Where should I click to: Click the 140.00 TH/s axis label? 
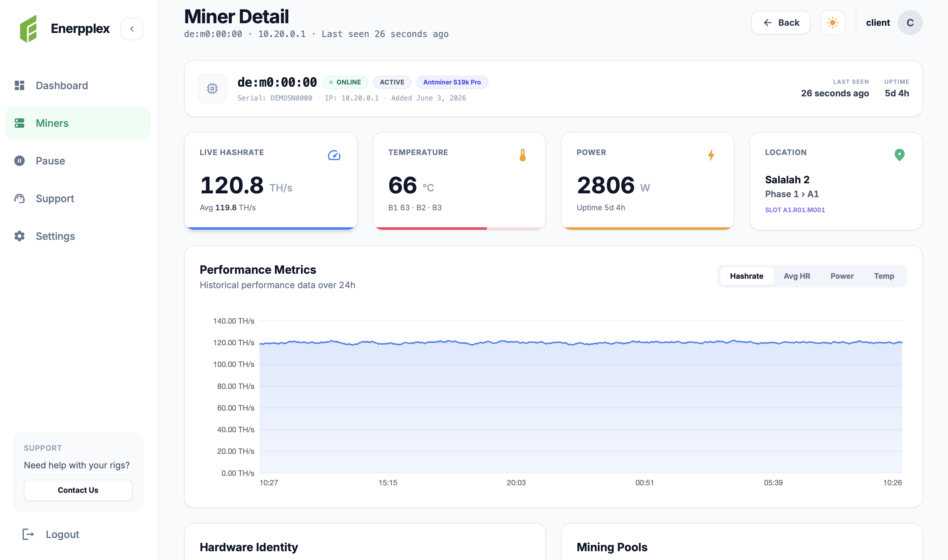234,321
